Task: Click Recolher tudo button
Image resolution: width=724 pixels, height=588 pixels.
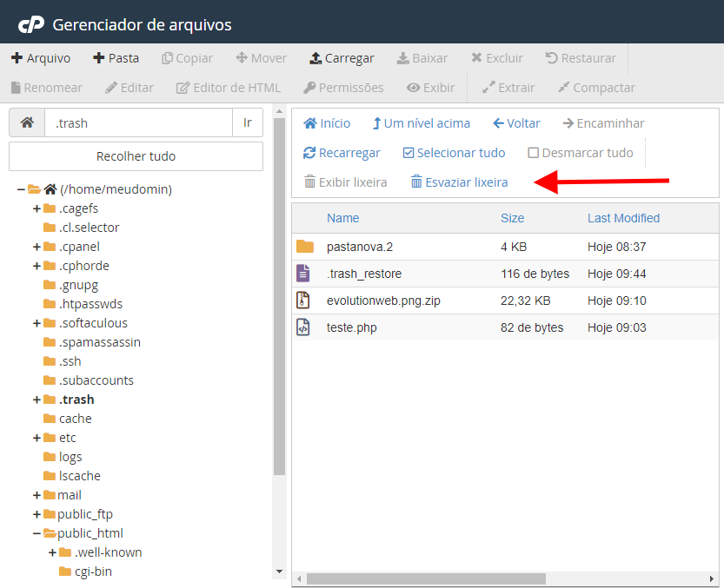Action: click(136, 156)
